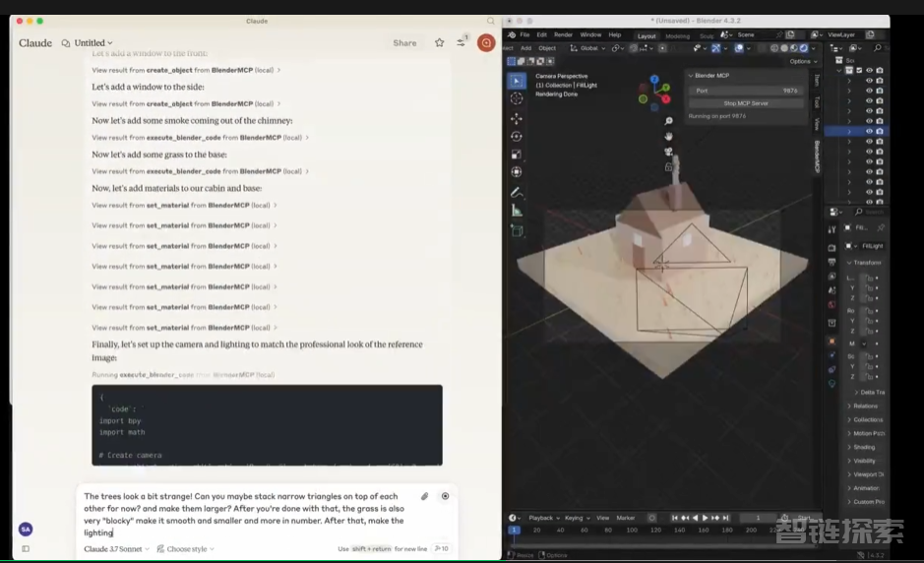
Task: Open the Playback dropdown in timeline
Action: tap(544, 518)
